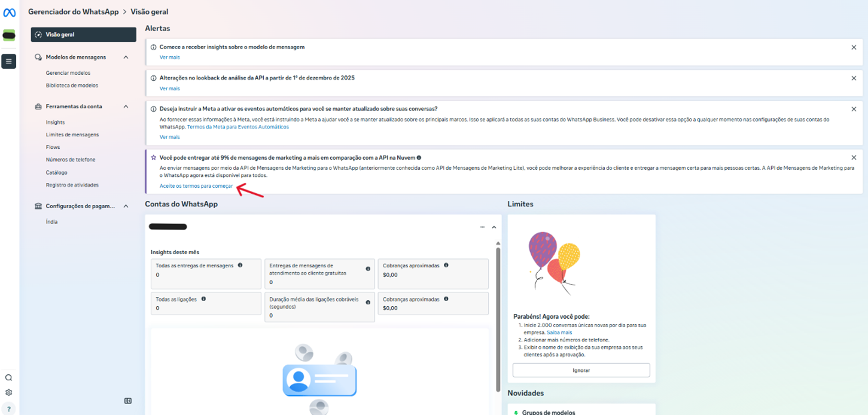Image resolution: width=868 pixels, height=415 pixels.
Task: Click the Configurações de pagamento bank icon
Action: click(38, 206)
